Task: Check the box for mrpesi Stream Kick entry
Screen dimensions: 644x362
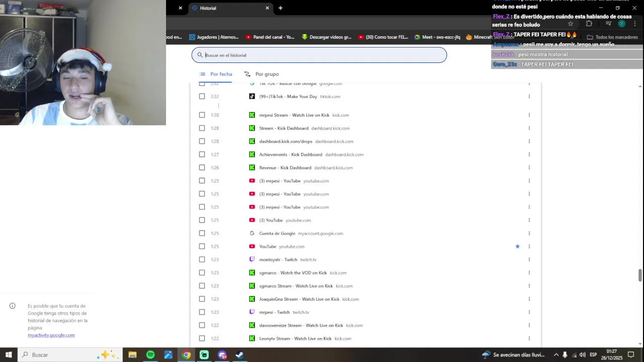Action: (x=202, y=115)
